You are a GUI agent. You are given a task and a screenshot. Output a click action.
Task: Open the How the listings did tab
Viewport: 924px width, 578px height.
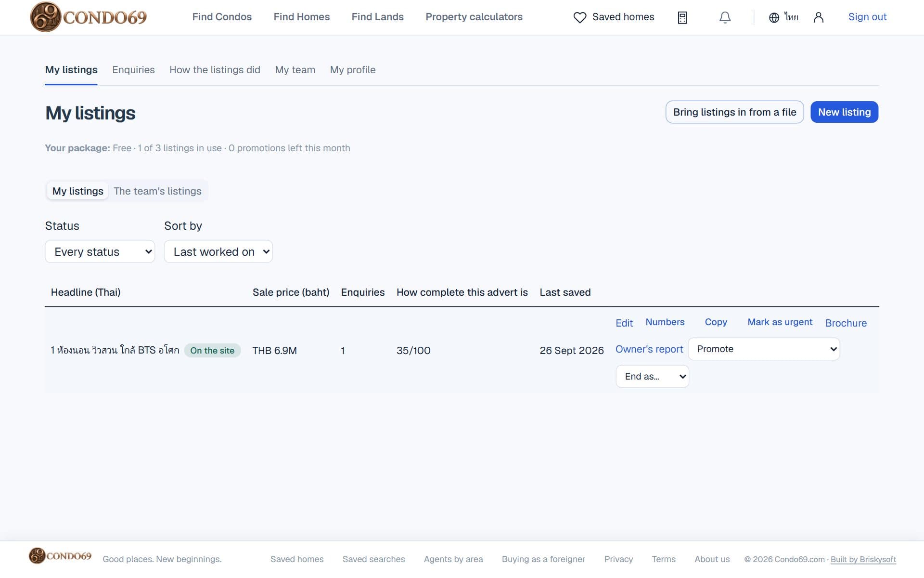(215, 70)
